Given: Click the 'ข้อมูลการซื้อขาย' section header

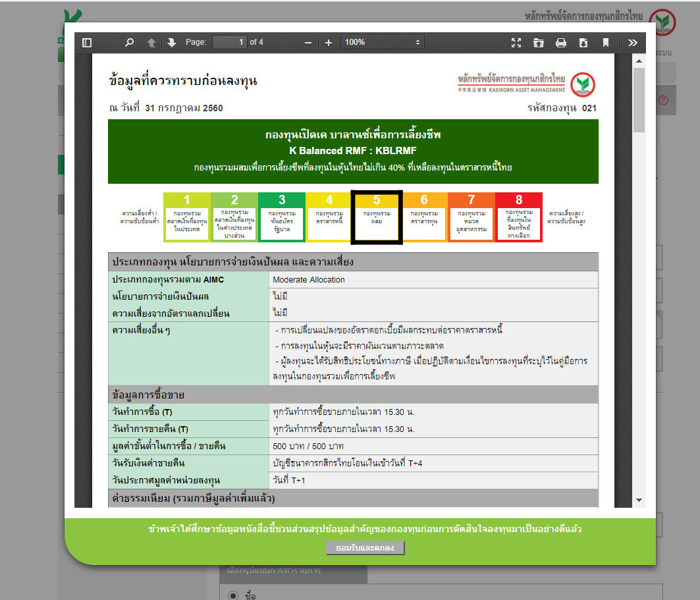Looking at the screenshot, I should click(x=148, y=395).
